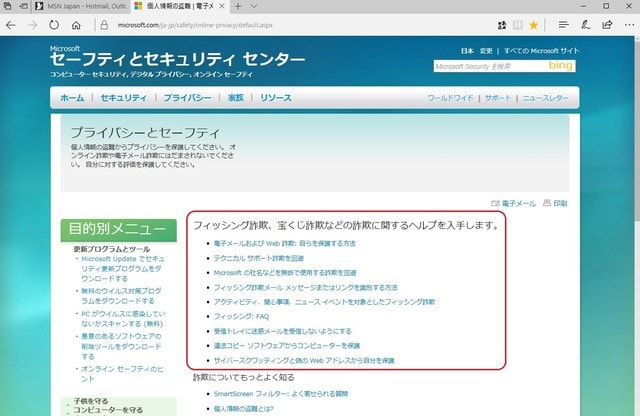Screen dimensions: 640x416
Task: Open the ホーム menu
Action: tap(72, 98)
